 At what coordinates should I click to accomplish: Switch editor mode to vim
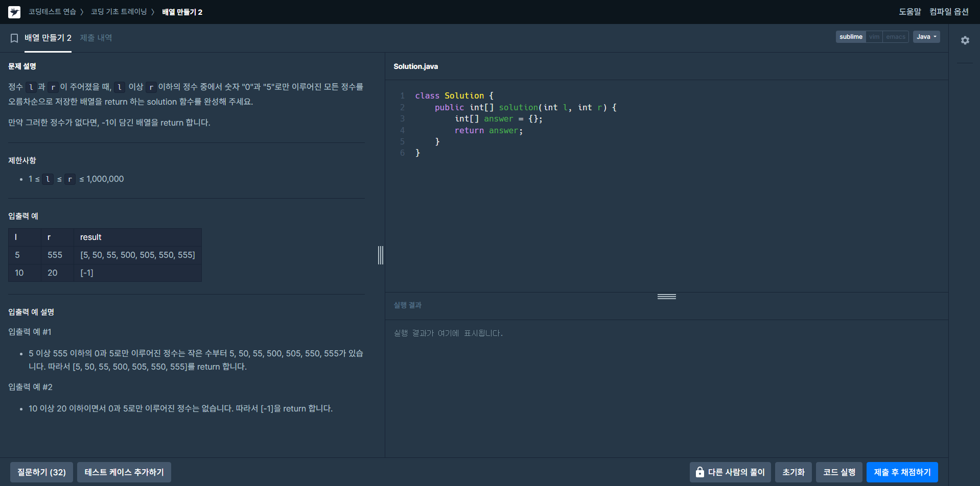(874, 37)
